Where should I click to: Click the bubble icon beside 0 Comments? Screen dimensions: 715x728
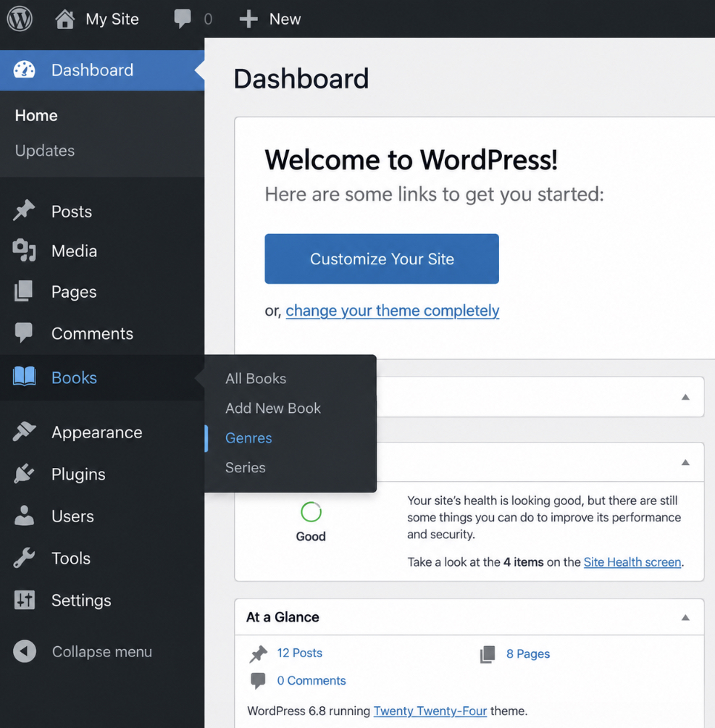tap(258, 681)
